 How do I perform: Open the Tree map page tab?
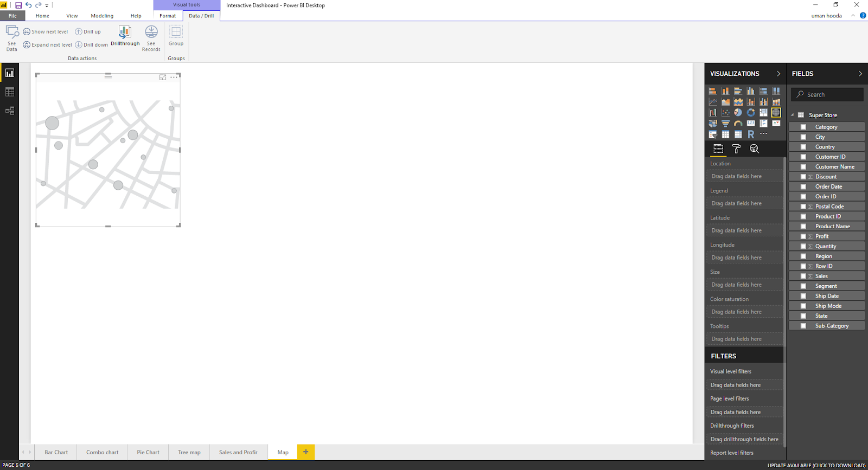(x=189, y=452)
